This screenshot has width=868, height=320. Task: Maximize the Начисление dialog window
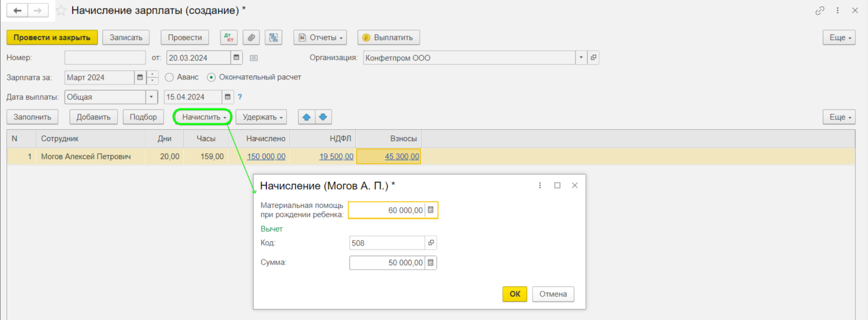(557, 186)
